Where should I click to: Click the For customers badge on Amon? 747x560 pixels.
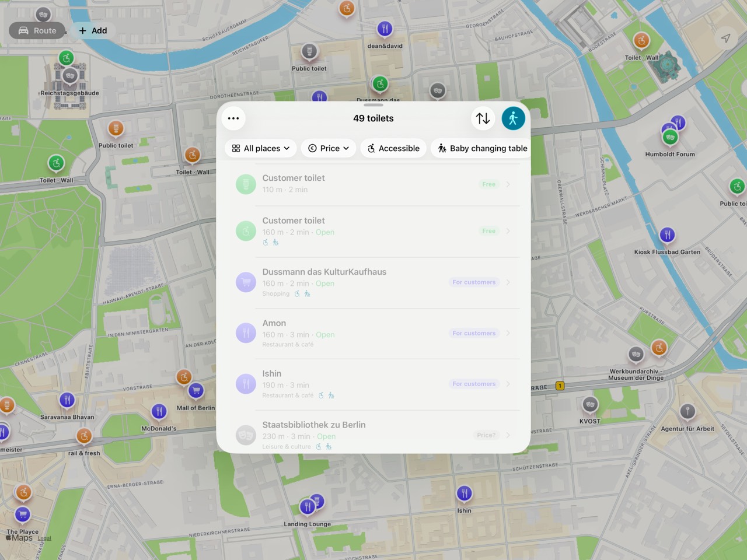[x=474, y=333]
